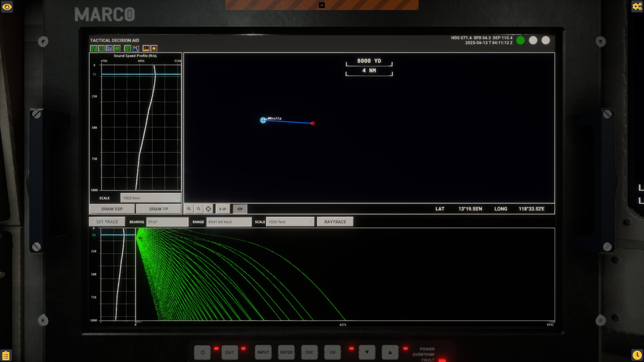The width and height of the screenshot is (644, 362).
Task: Toggle N-UP map orientation
Action: [x=223, y=209]
